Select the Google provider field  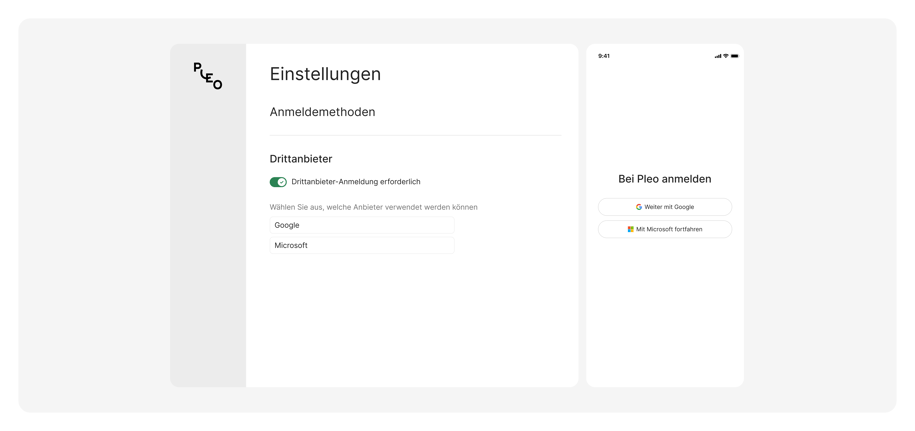pyautogui.click(x=362, y=225)
